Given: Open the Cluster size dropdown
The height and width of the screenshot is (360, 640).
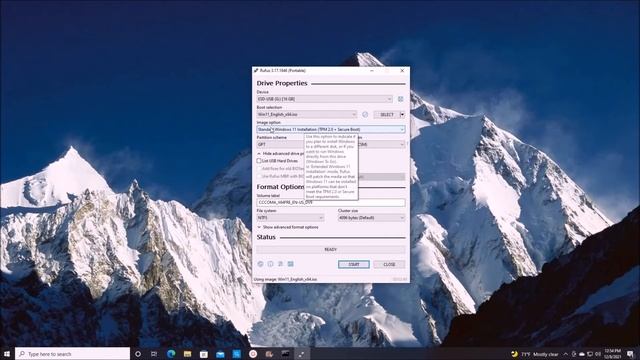Looking at the screenshot, I should (x=371, y=218).
